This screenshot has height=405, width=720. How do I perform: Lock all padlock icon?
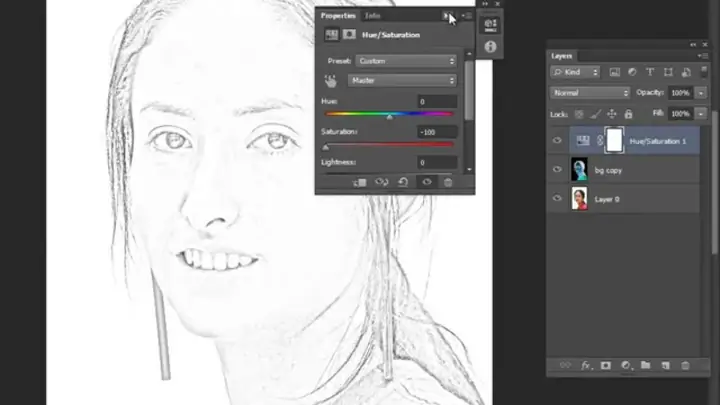tap(629, 114)
